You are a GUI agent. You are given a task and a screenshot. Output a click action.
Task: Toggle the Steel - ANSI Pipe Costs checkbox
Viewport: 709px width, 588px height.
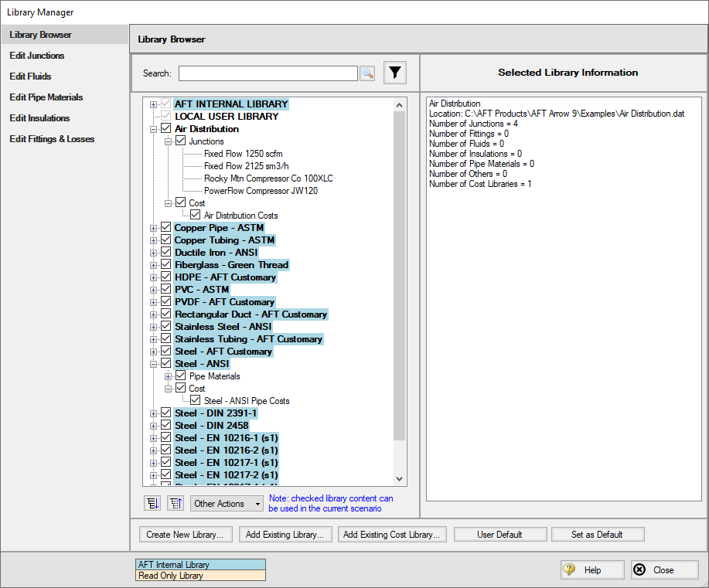(x=195, y=401)
